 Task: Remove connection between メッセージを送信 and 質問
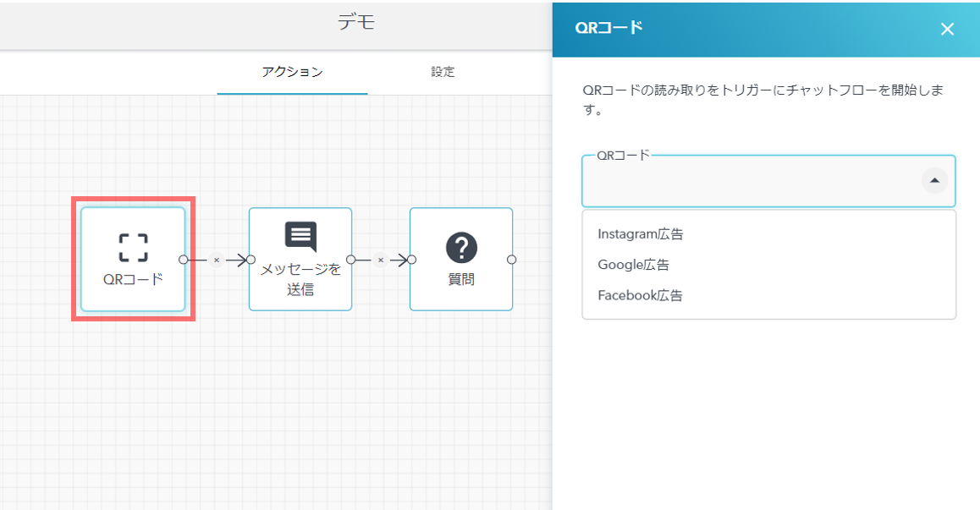point(380,260)
